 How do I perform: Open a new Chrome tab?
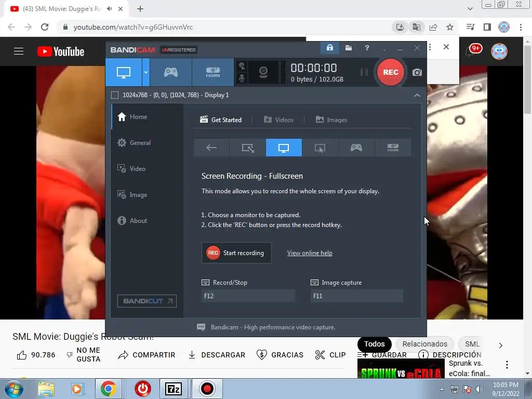pyautogui.click(x=140, y=9)
